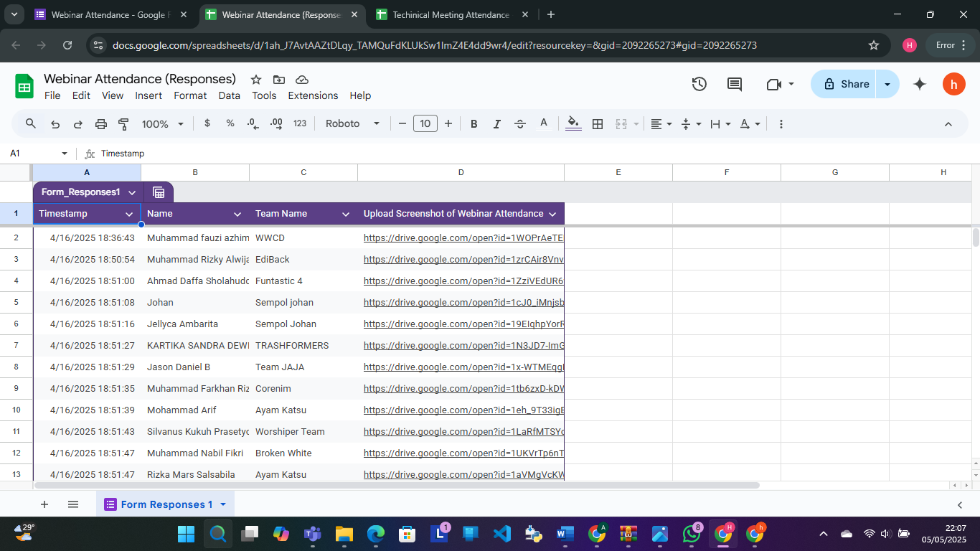Screen dimensions: 980x551
Task: Open more number formats (123)
Action: [300, 123]
